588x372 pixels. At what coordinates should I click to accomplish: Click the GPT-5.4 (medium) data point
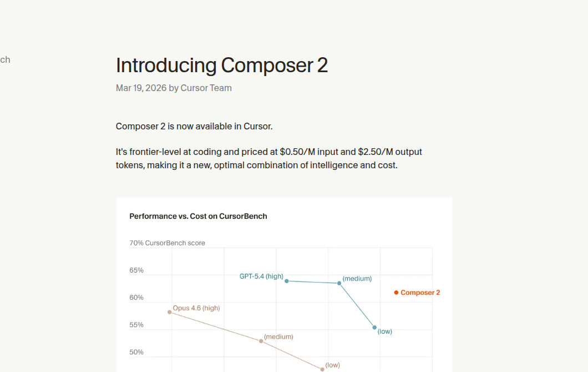click(x=339, y=283)
